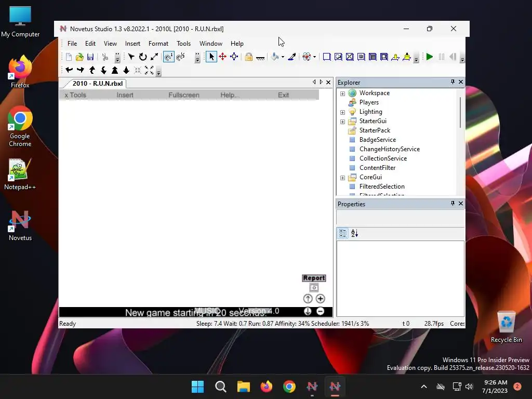Toggle the 1-stud grid snap icon
The width and height of the screenshot is (532, 399).
[x=169, y=57]
